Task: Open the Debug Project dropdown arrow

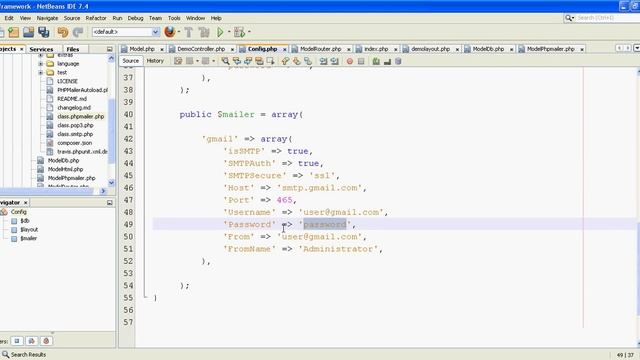Action: click(x=249, y=32)
